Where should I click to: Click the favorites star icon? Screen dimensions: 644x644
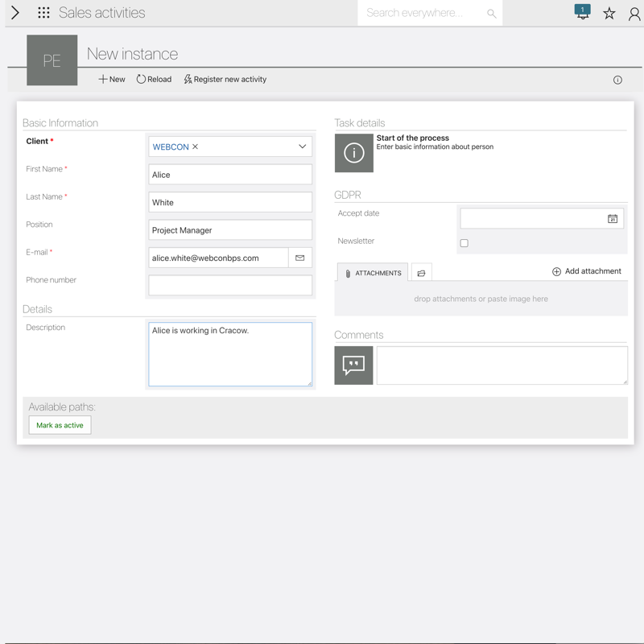609,14
